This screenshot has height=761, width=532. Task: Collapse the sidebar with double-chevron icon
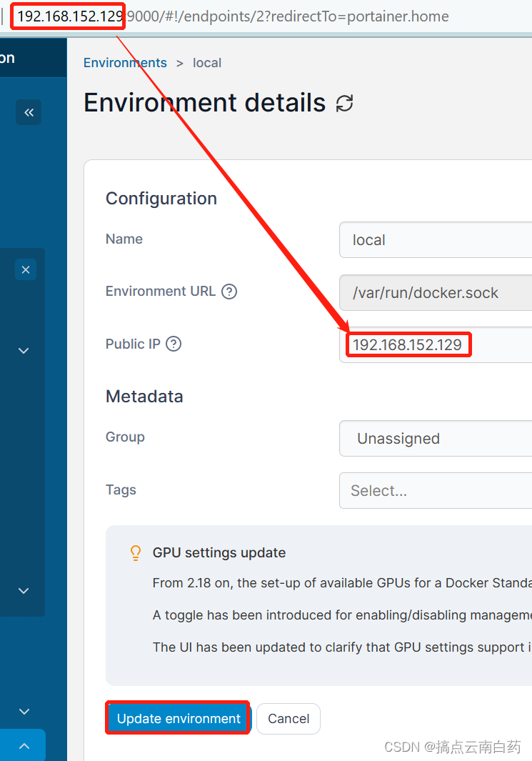tap(29, 113)
